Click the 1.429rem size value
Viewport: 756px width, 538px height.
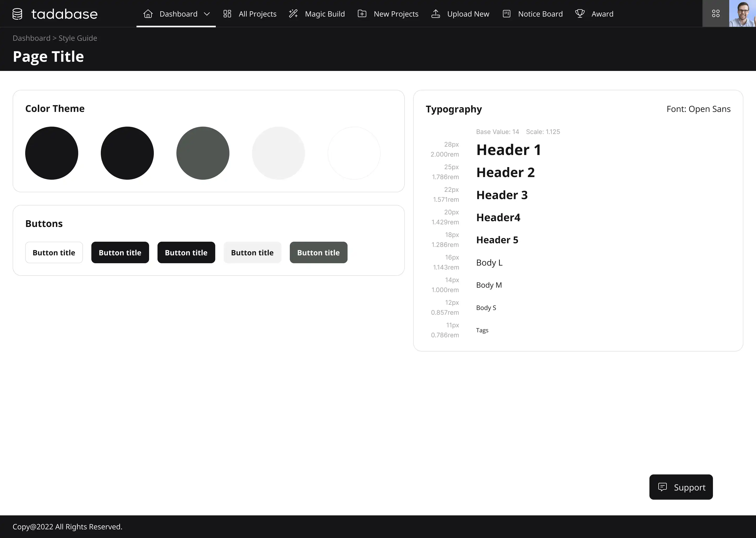click(445, 222)
